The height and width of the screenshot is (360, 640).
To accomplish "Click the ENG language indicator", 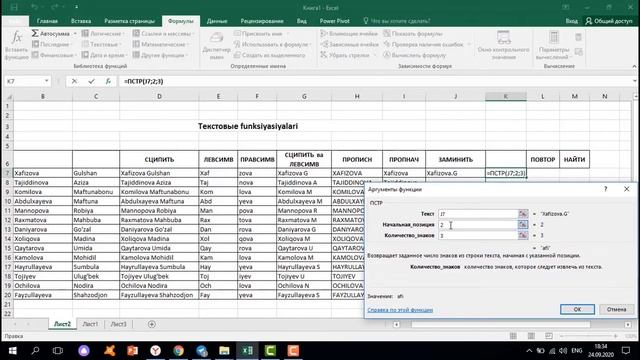I will click(577, 351).
